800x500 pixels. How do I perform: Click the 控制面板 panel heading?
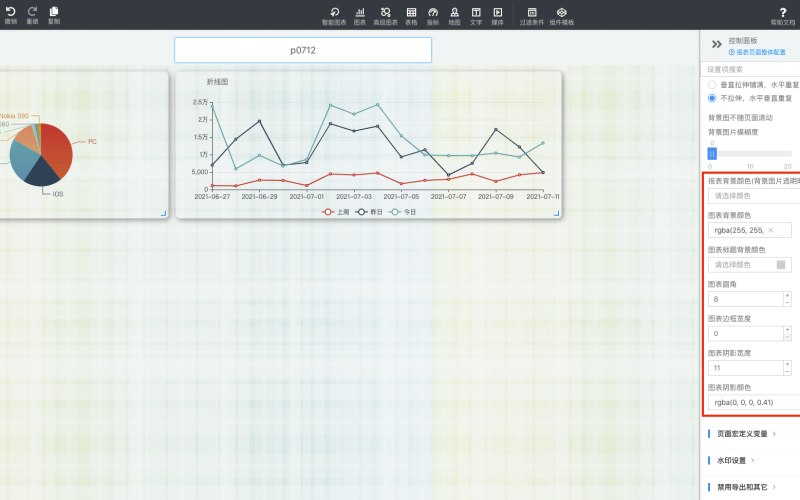(x=743, y=40)
